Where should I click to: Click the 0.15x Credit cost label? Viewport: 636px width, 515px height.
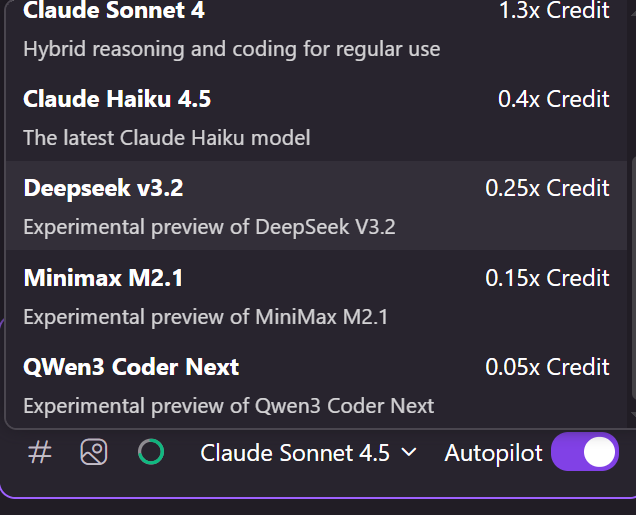547,278
